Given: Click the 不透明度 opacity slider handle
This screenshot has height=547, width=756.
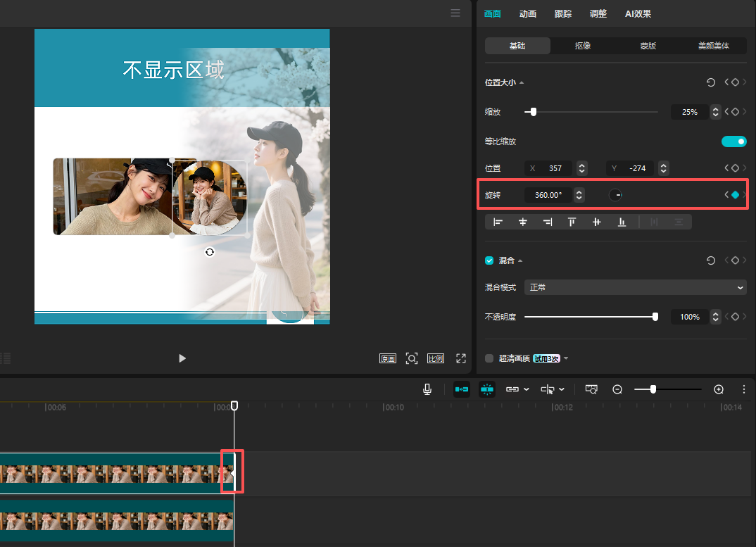Looking at the screenshot, I should [x=655, y=317].
